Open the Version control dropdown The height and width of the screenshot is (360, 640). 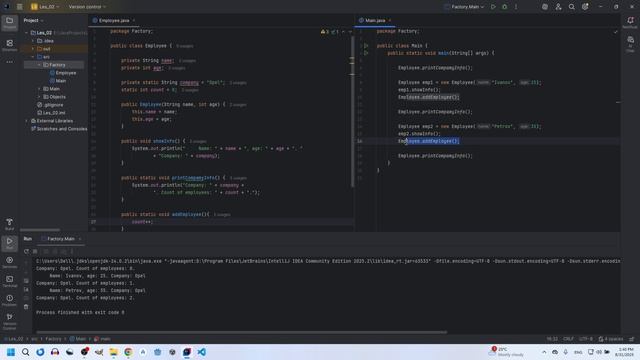click(x=87, y=7)
